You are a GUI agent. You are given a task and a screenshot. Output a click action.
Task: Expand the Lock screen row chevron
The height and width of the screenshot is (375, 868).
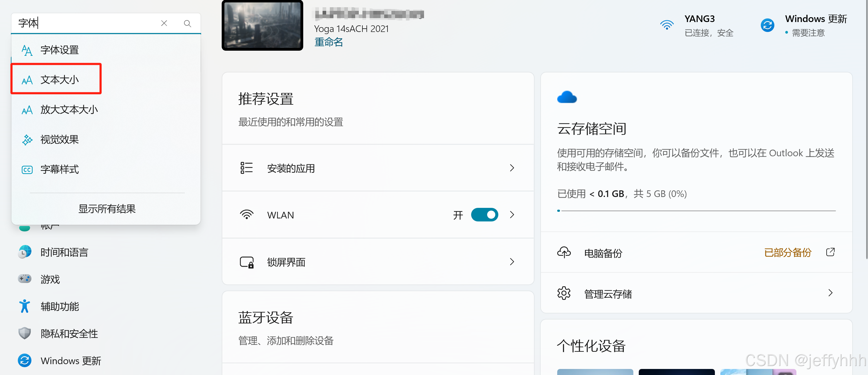[512, 262]
